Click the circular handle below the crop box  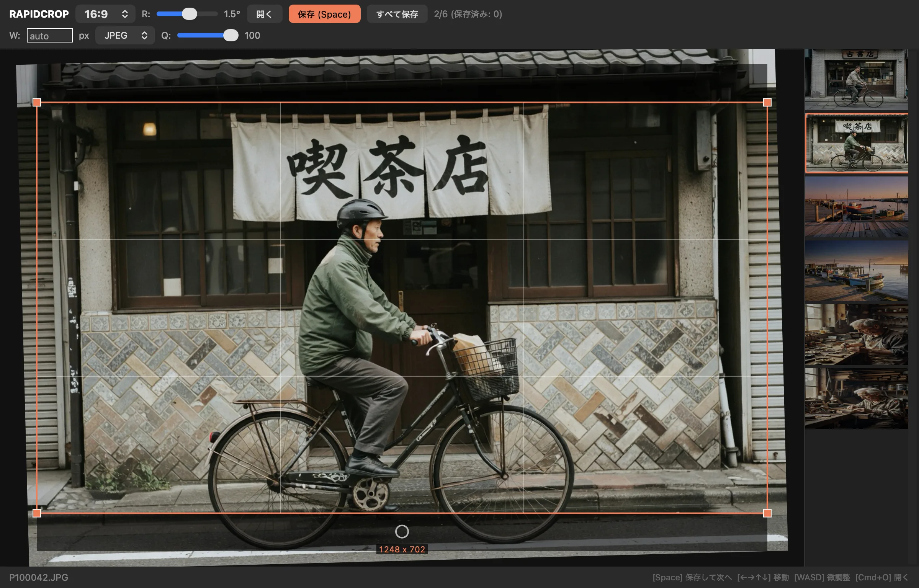click(402, 531)
